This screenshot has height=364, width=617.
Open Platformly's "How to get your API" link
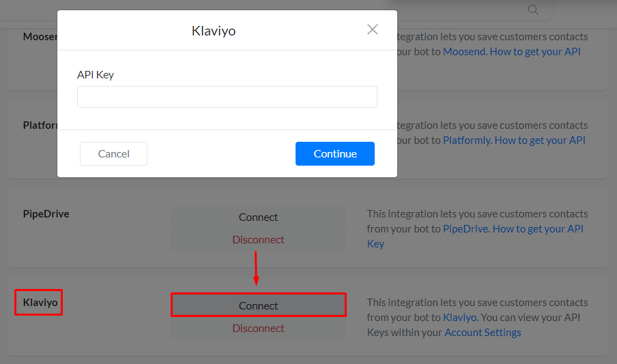[540, 140]
